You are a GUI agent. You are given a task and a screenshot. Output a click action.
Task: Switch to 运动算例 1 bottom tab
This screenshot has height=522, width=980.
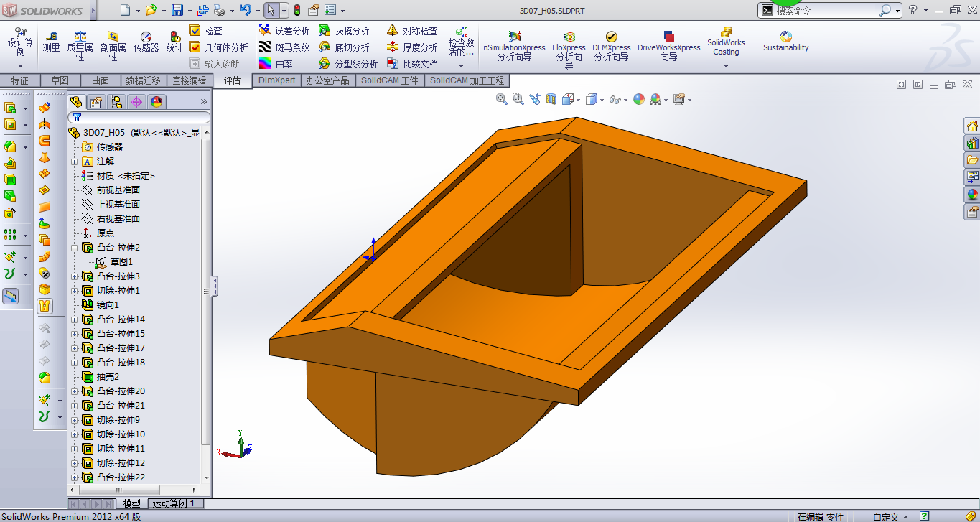(x=174, y=503)
